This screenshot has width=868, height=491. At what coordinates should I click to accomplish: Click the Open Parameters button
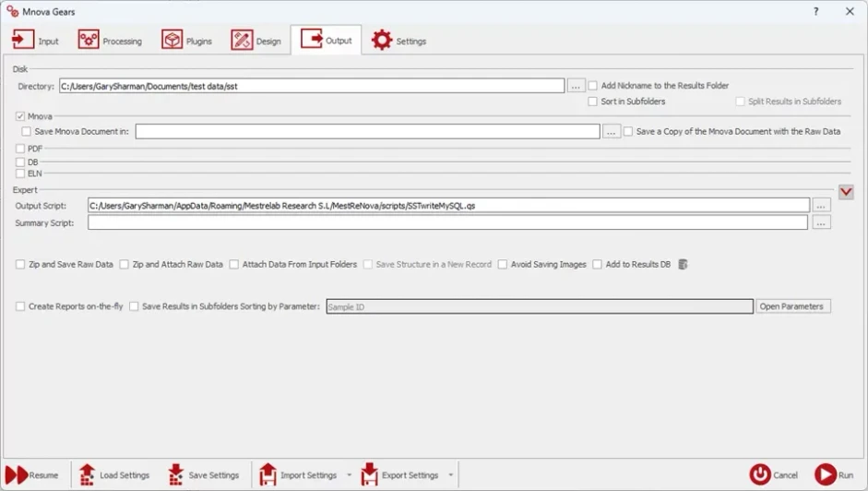coord(792,306)
